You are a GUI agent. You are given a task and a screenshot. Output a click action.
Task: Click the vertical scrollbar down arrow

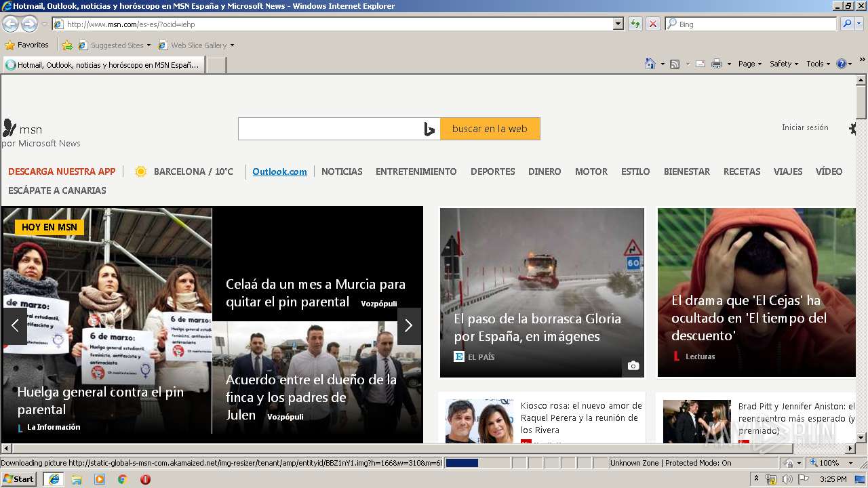(862, 438)
